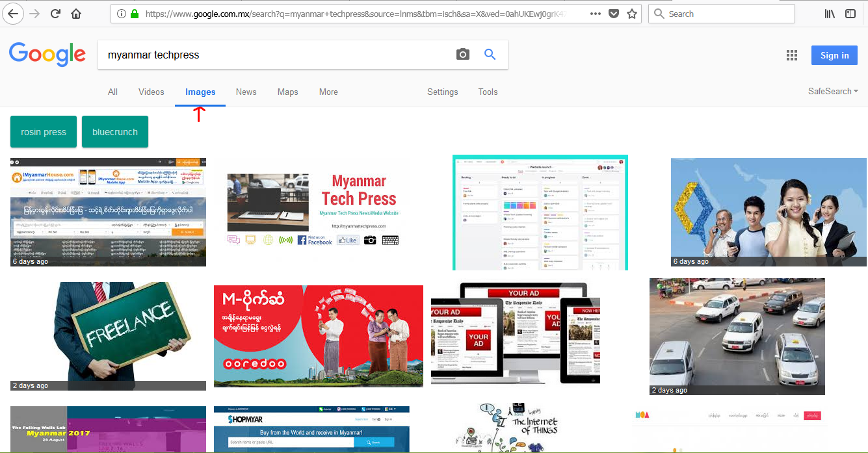Open the SHOPMYAR website thumbnail
868x453 pixels.
point(311,429)
